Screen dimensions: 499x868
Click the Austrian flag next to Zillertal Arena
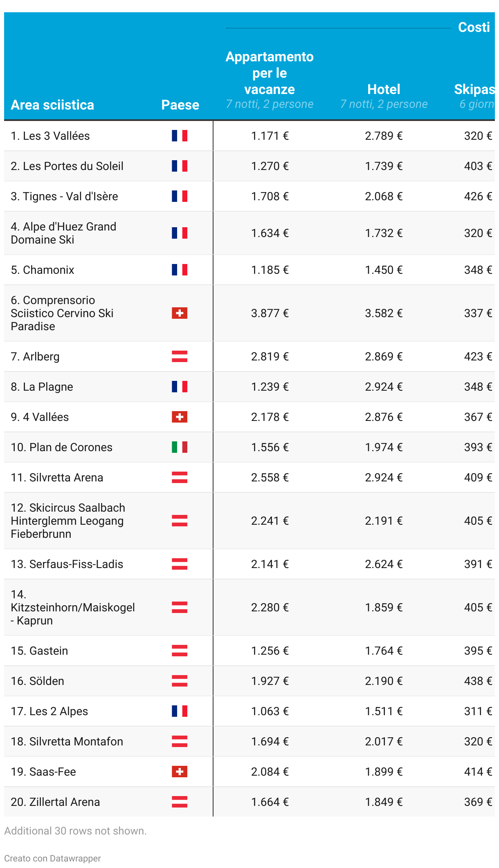(180, 802)
